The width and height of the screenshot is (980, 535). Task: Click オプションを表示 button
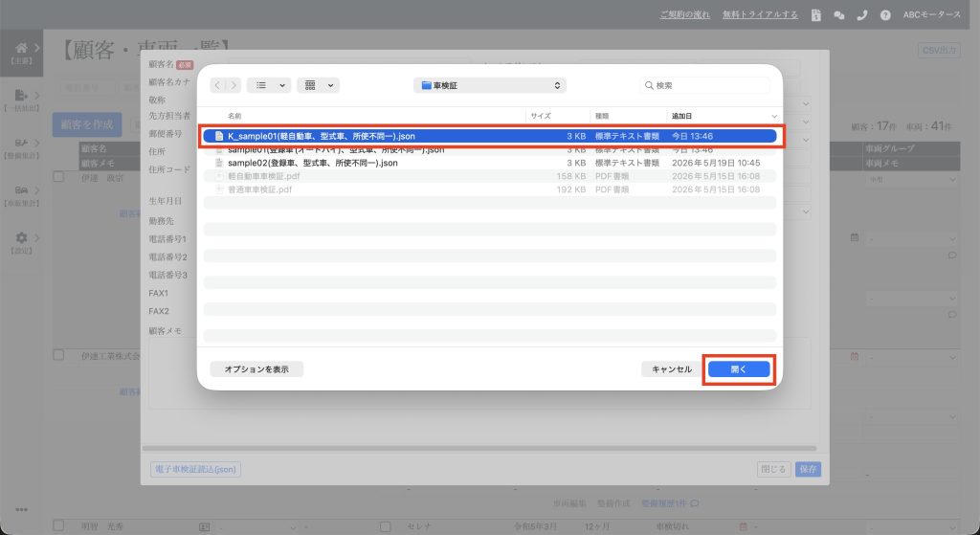256,369
